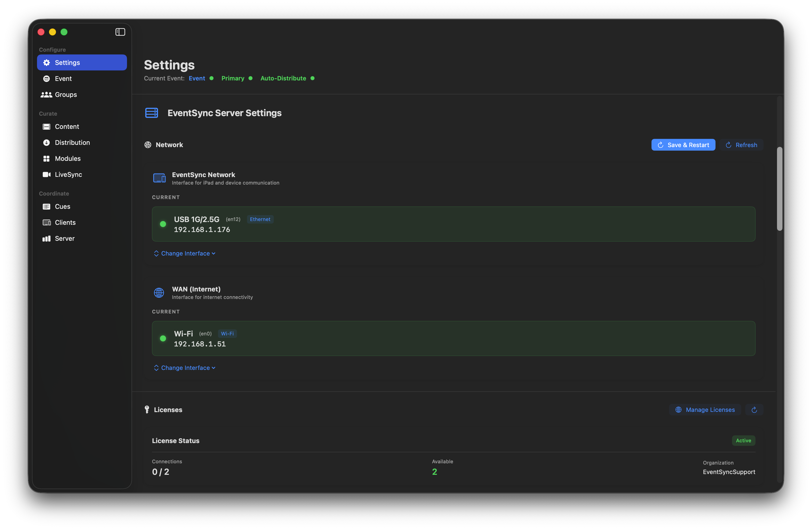
Task: Click the Settings gear icon in sidebar
Action: point(46,63)
